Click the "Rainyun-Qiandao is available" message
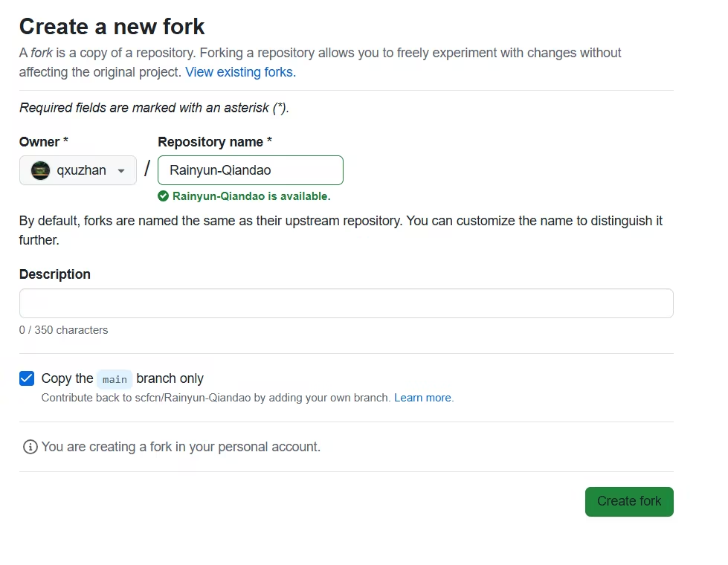This screenshot has width=728, height=565. (x=251, y=196)
